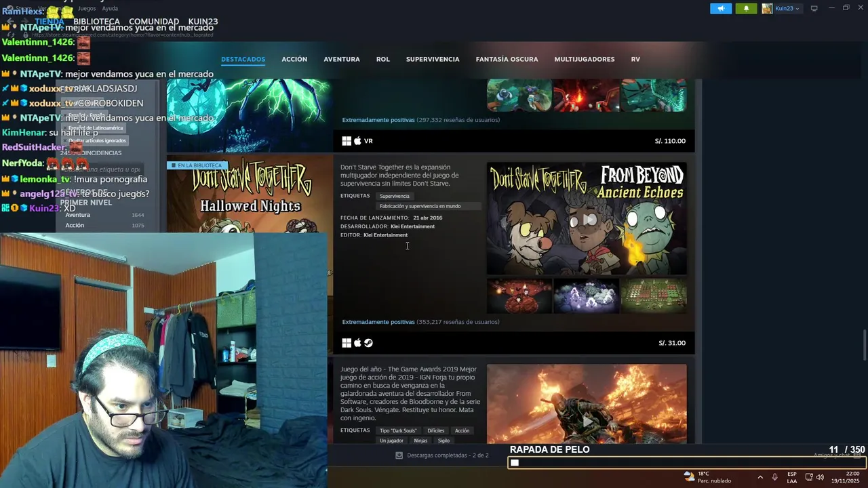Image resolution: width=868 pixels, height=488 pixels.
Task: Click the S/. 31.00 price
Action: point(672,343)
